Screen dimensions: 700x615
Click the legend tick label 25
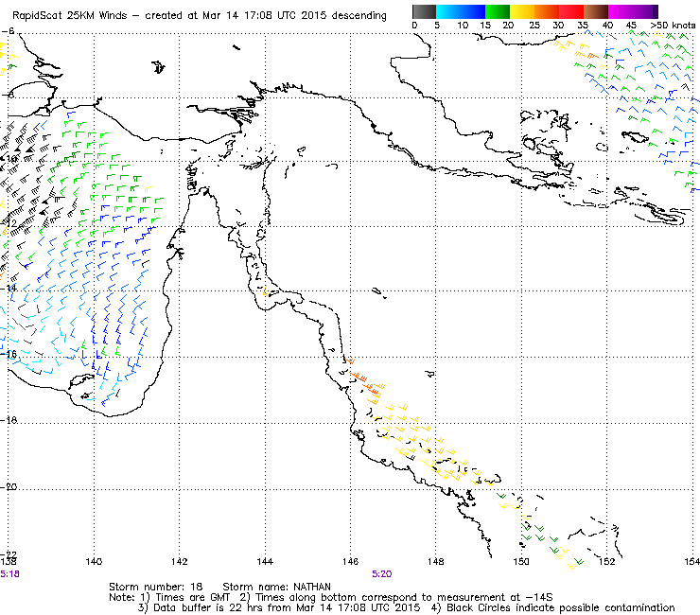click(534, 26)
